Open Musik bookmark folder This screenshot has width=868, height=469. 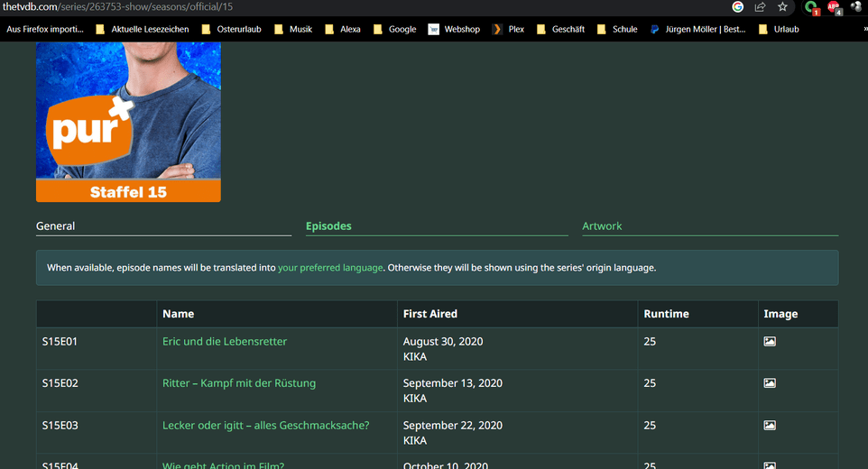[293, 29]
